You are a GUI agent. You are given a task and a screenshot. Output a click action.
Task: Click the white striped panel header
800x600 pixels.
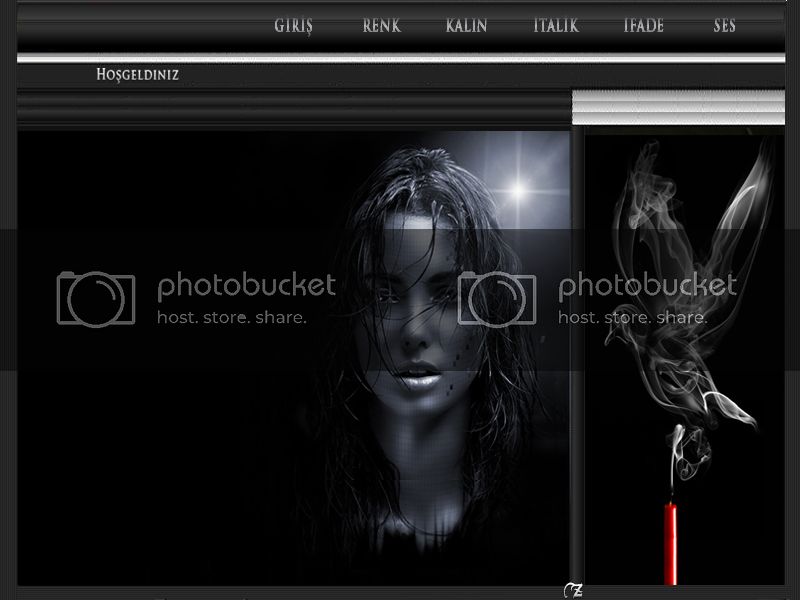click(678, 107)
